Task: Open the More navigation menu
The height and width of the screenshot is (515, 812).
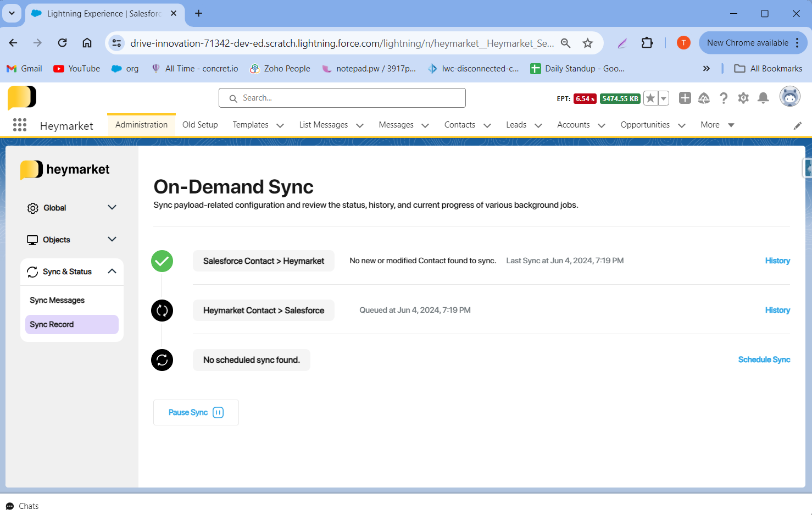Action: (x=718, y=125)
